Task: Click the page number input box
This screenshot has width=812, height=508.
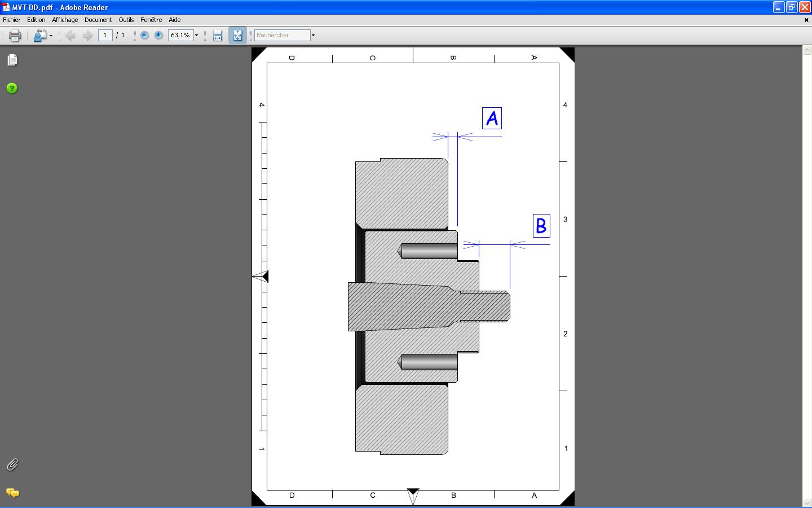Action: pos(105,35)
